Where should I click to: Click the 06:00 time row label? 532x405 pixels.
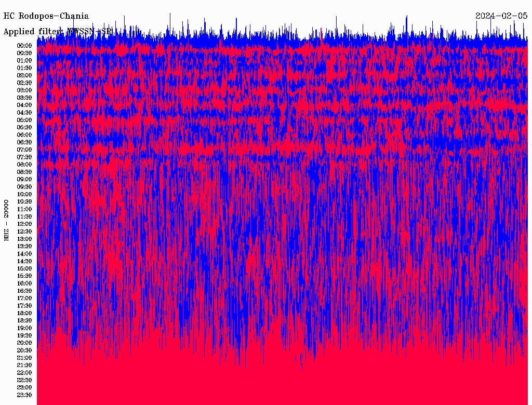point(24,135)
